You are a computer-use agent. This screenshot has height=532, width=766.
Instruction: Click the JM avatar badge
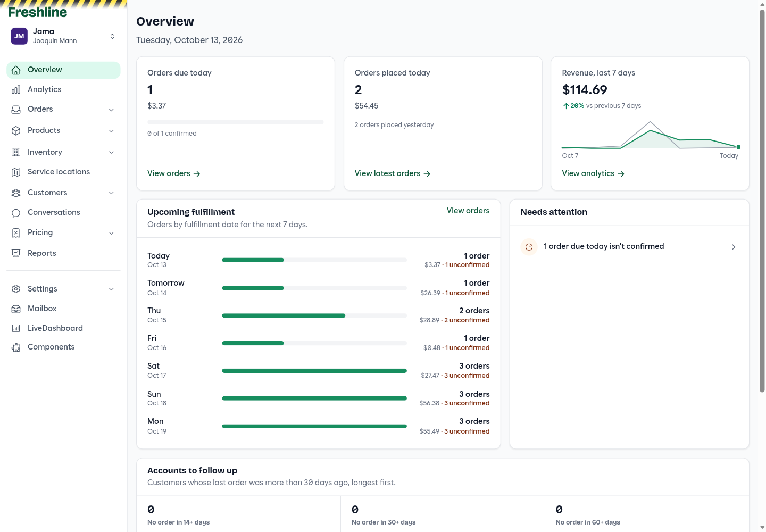pyautogui.click(x=19, y=36)
